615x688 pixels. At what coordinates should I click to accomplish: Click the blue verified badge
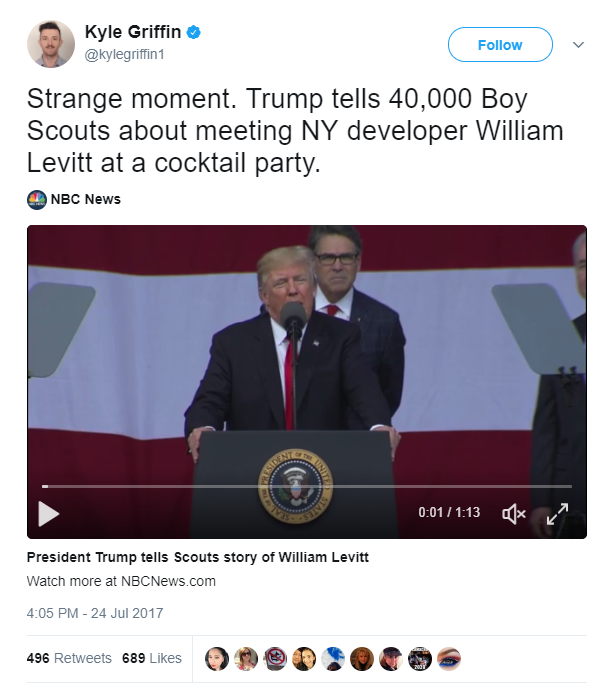[x=194, y=33]
